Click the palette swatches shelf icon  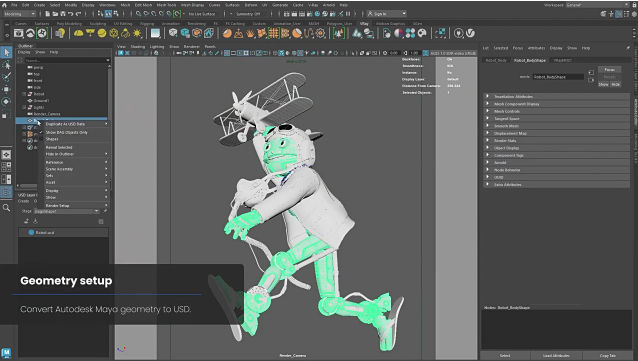pyautogui.click(x=410, y=33)
